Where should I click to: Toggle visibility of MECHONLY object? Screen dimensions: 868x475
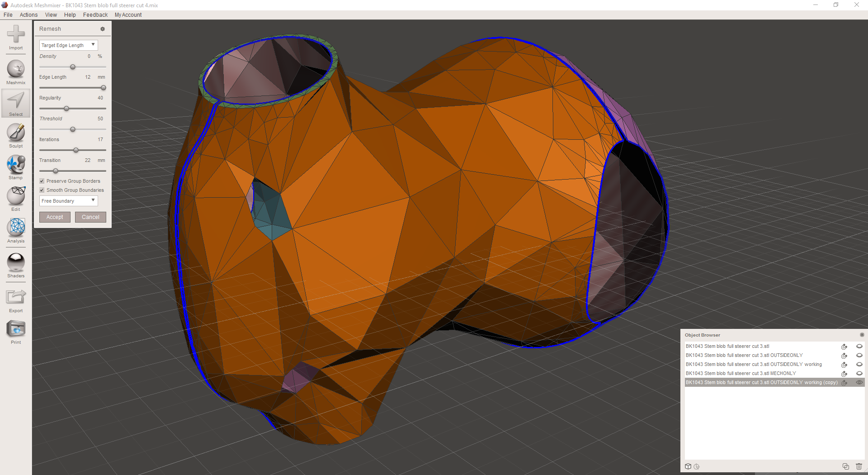(859, 373)
